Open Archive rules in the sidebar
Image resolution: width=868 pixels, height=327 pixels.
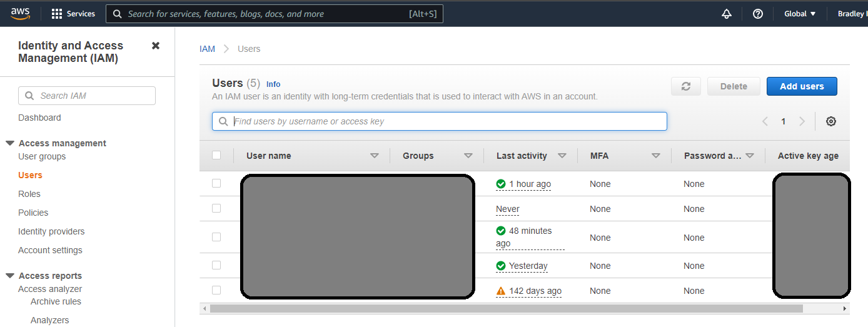tap(56, 301)
